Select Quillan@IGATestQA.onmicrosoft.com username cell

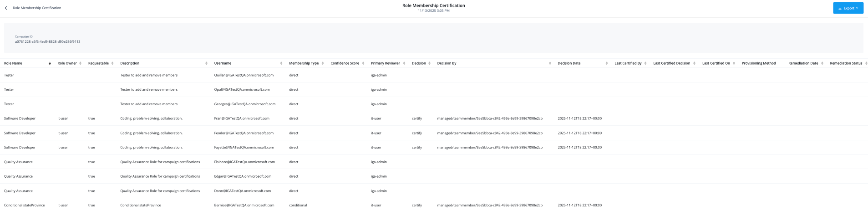click(244, 75)
